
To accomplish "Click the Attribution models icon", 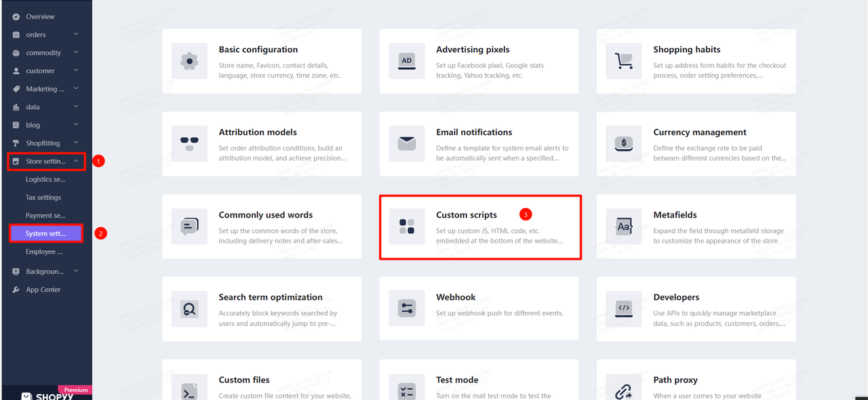I will coord(189,144).
